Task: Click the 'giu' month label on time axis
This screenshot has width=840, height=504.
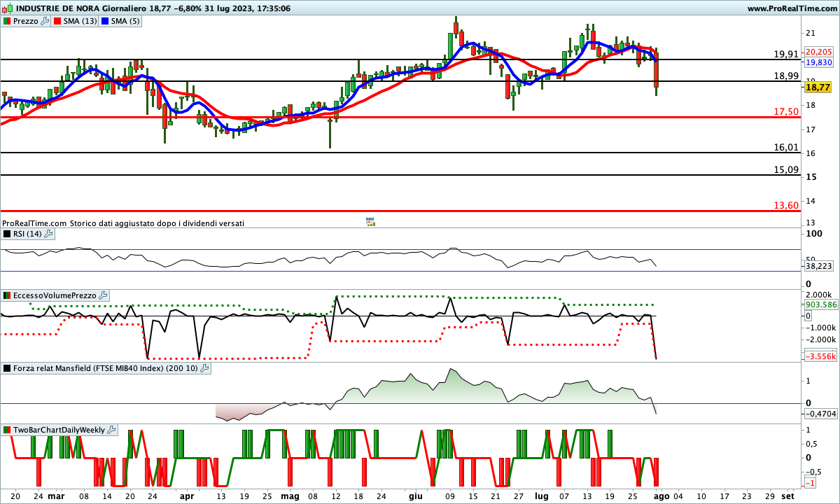Action: click(x=415, y=495)
